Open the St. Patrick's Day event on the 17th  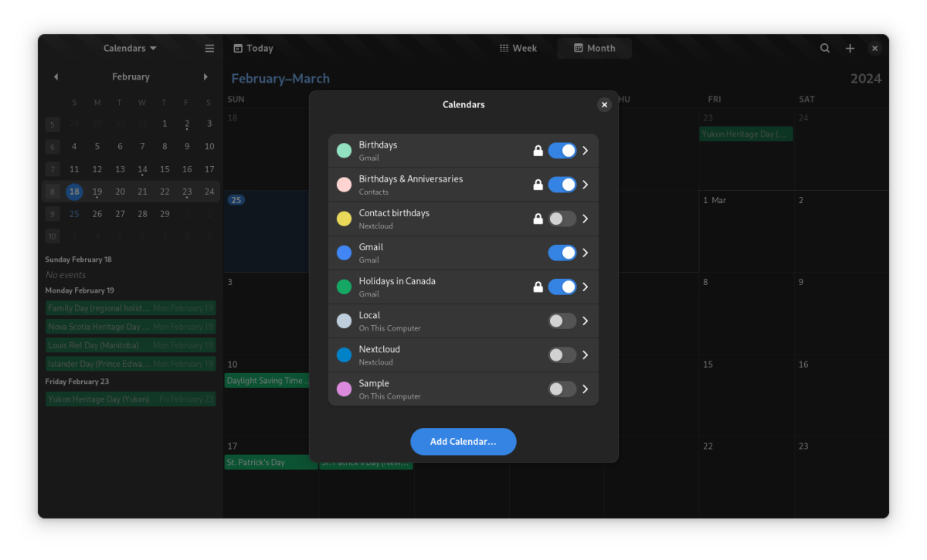[271, 463]
